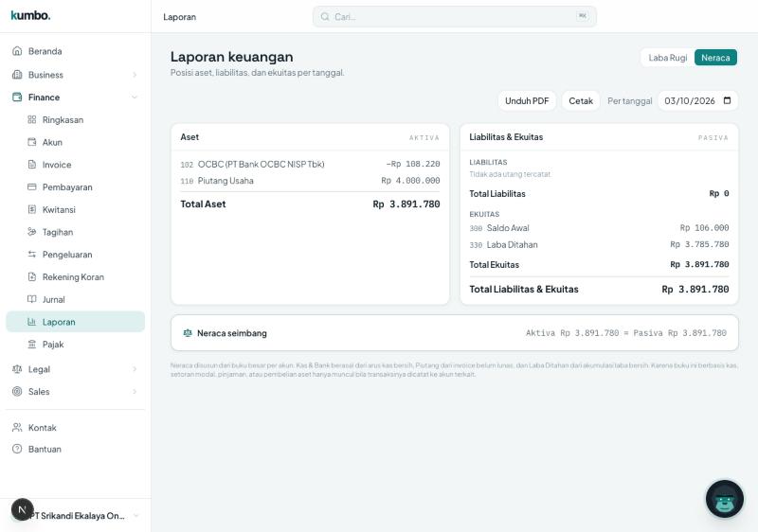Image resolution: width=758 pixels, height=532 pixels.
Task: Select the OCBC (PT Bank OCBC NISP Tbk) row
Action: click(310, 164)
